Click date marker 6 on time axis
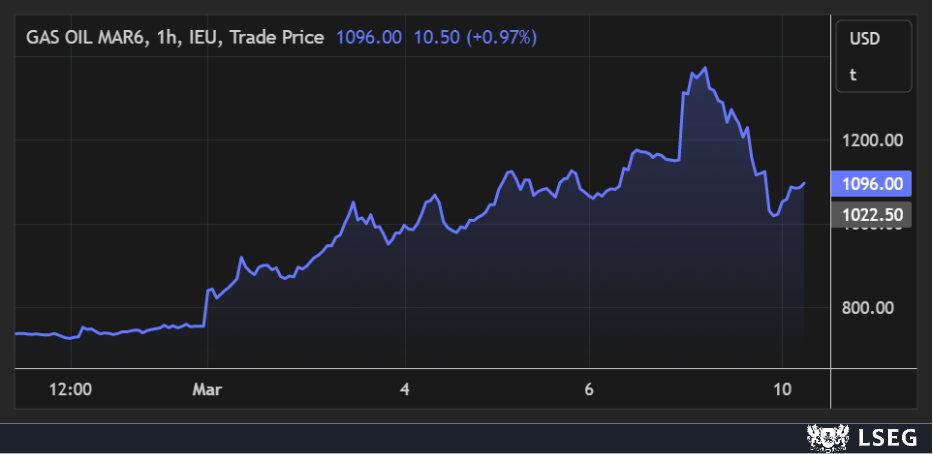 [x=589, y=388]
